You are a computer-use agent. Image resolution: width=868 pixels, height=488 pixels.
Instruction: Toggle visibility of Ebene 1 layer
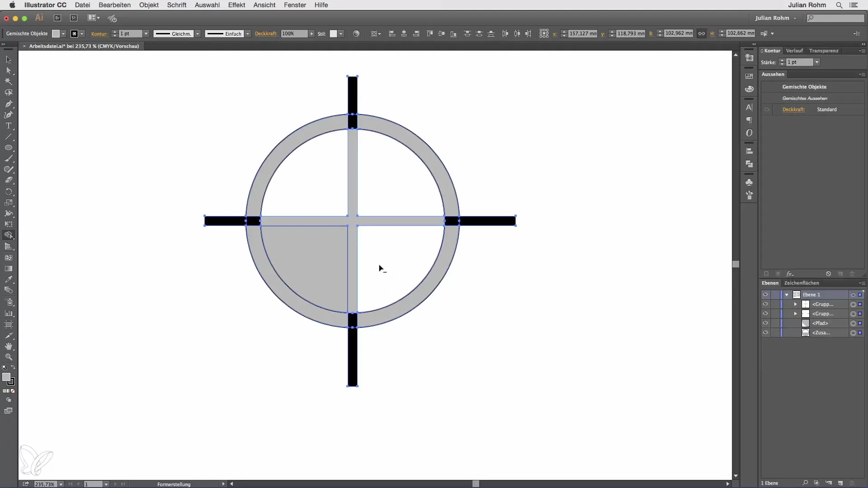coord(765,295)
